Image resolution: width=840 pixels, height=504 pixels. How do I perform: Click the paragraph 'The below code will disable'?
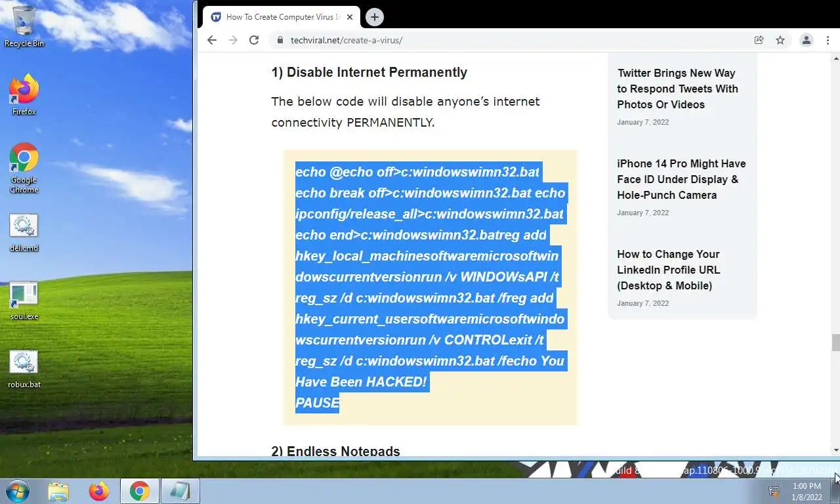point(406,112)
